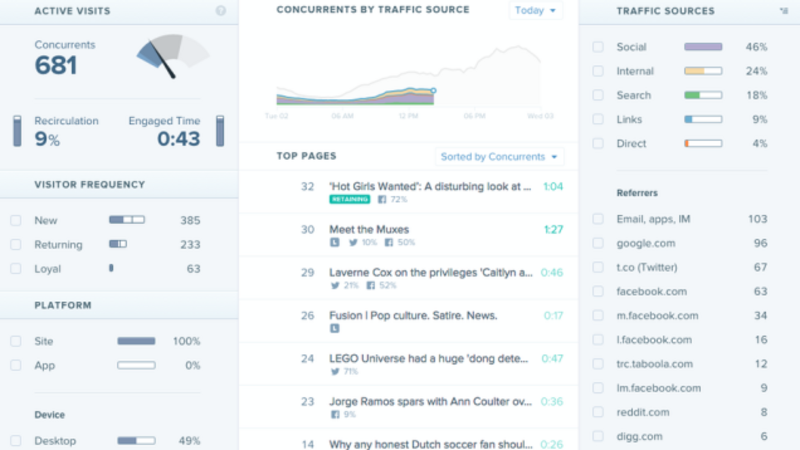Viewport: 800px width, 450px height.
Task: Check the Social traffic source checkbox
Action: tap(597, 47)
